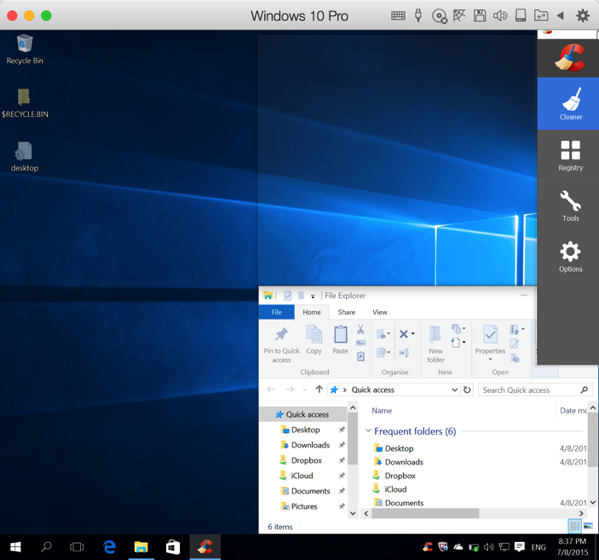The image size is (599, 560).
Task: Open the File tab in File Explorer
Action: click(x=277, y=312)
